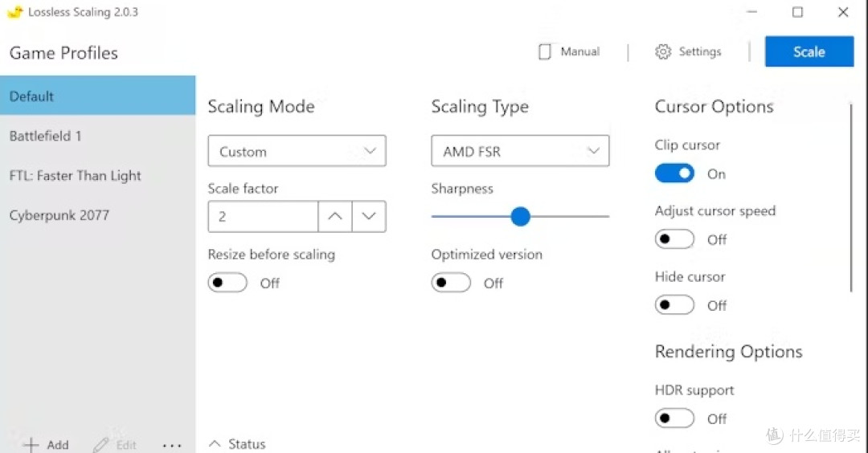Viewport: 868px width, 453px height.
Task: Click the Lossless Scaling duck app icon
Action: (15, 11)
